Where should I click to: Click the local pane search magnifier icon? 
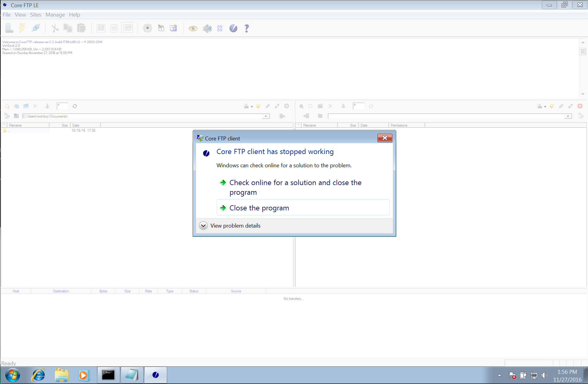7,106
